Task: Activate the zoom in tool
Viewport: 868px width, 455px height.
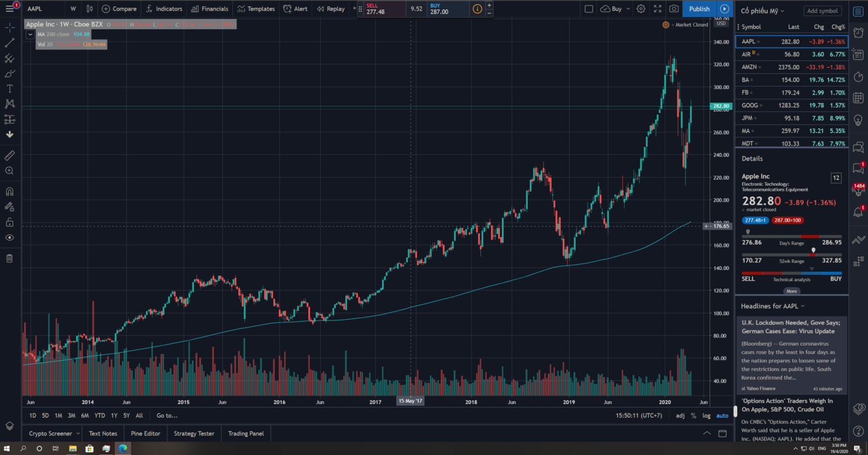Action: pos(9,171)
